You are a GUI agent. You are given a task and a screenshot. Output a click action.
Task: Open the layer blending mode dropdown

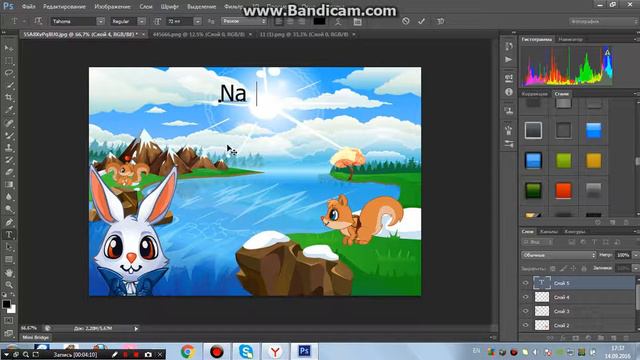click(558, 255)
